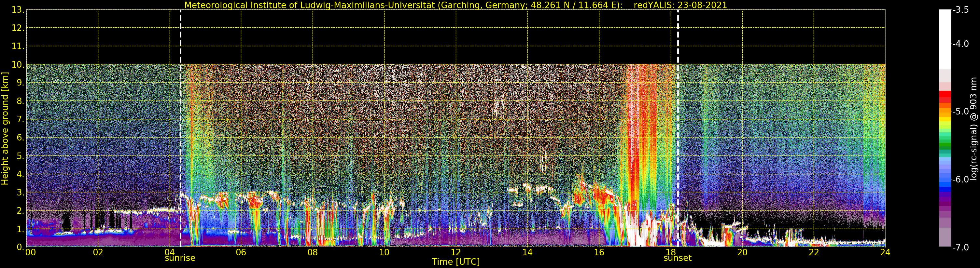Click the height tick label '11.'
This screenshot has height=268, width=980.
[18, 47]
